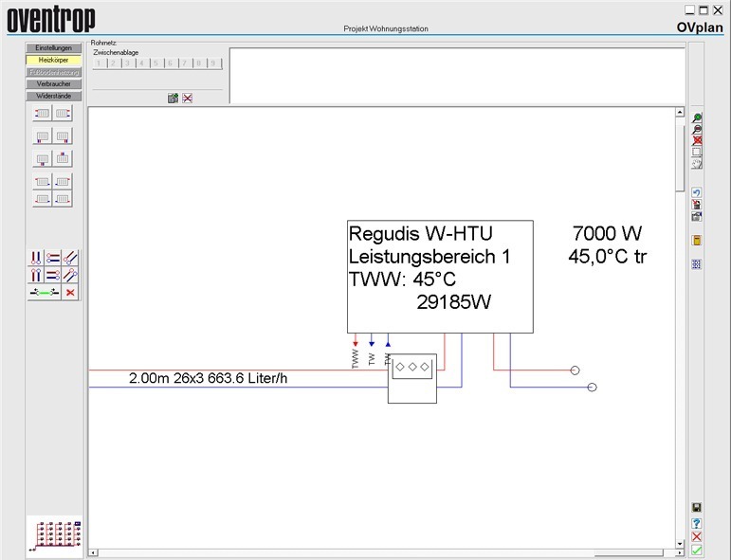
Task: Click the red supply pipe endpoint circle
Action: pyautogui.click(x=575, y=370)
